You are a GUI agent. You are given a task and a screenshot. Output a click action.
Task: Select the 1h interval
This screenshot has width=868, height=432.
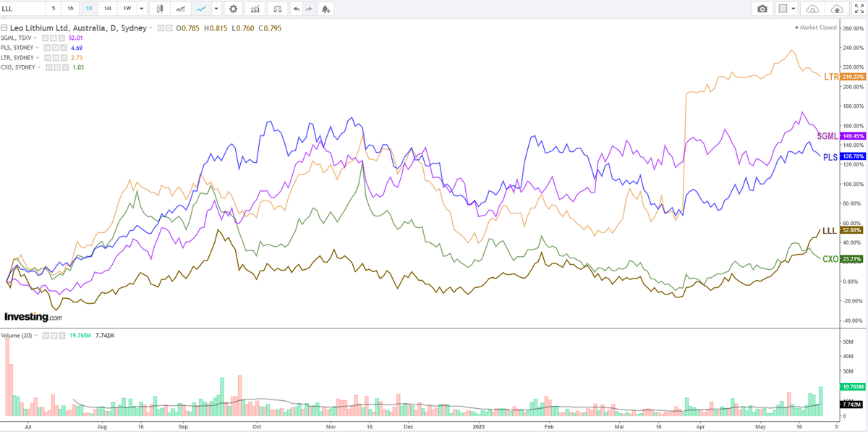tap(70, 9)
